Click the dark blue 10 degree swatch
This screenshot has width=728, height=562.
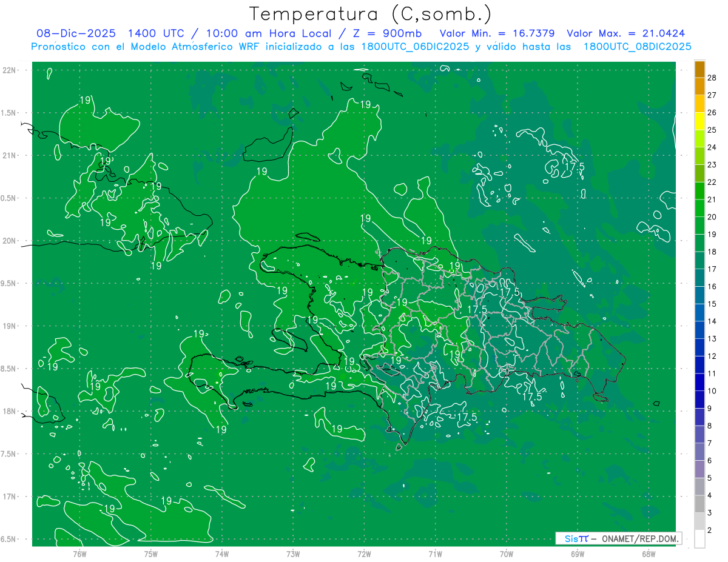tap(699, 383)
